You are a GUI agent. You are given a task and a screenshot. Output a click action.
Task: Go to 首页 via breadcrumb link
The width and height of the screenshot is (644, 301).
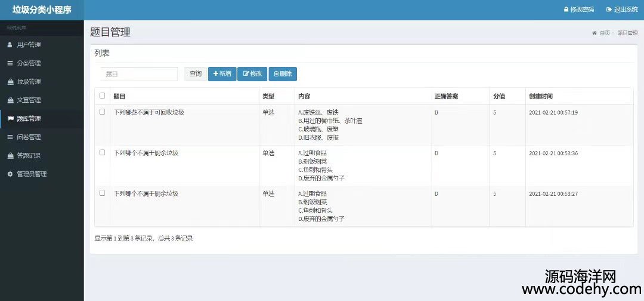pos(605,33)
